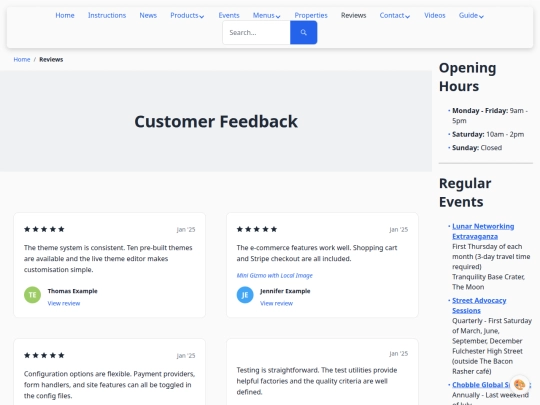Click Jennifer Example's JE avatar
This screenshot has height=405, width=540.
[245, 295]
